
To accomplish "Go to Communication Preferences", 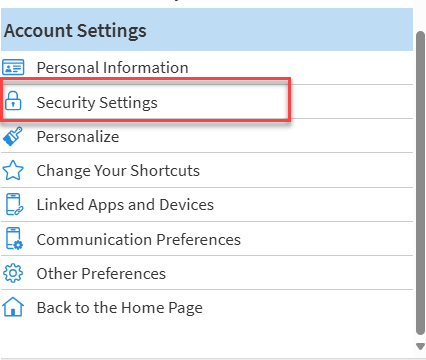I will (x=207, y=239).
